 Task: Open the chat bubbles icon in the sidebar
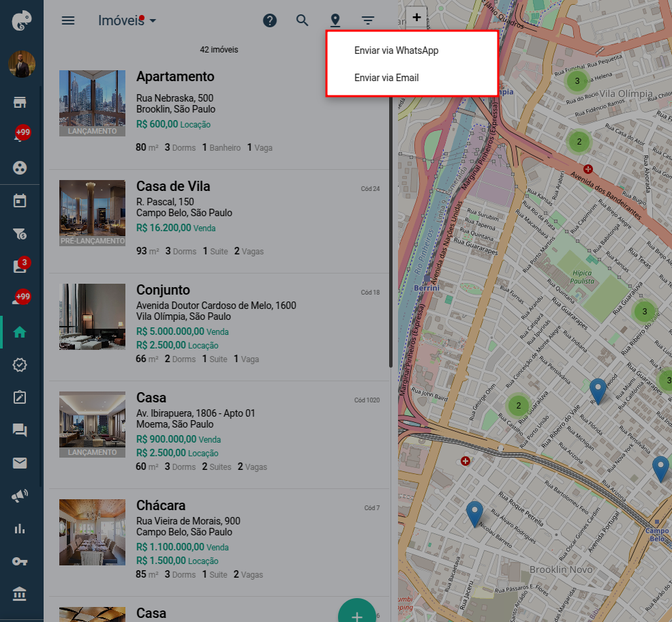click(x=20, y=430)
